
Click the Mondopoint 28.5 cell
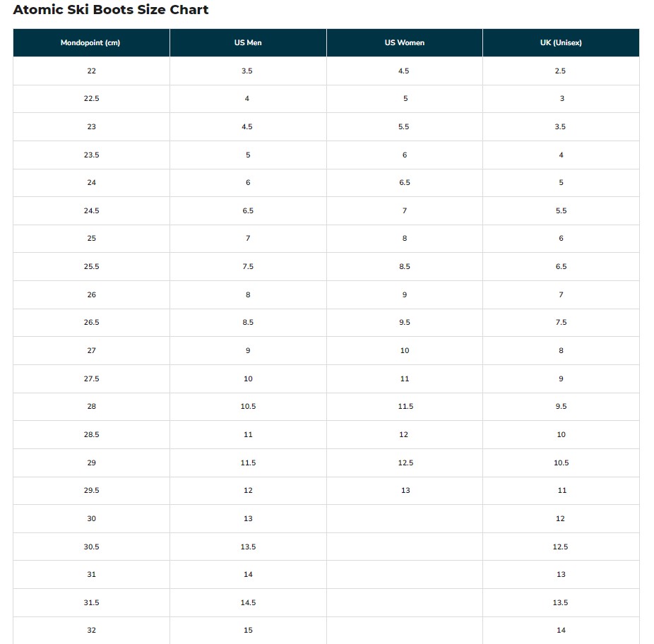(x=91, y=435)
